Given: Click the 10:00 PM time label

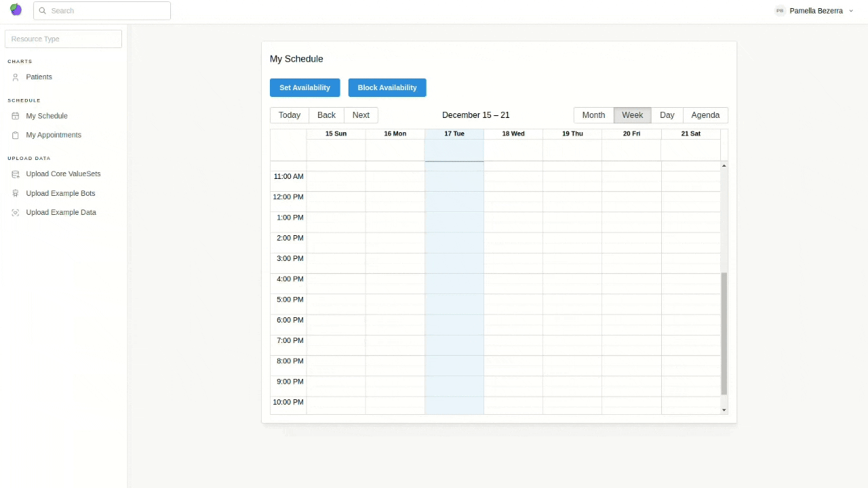Looking at the screenshot, I should [288, 402].
